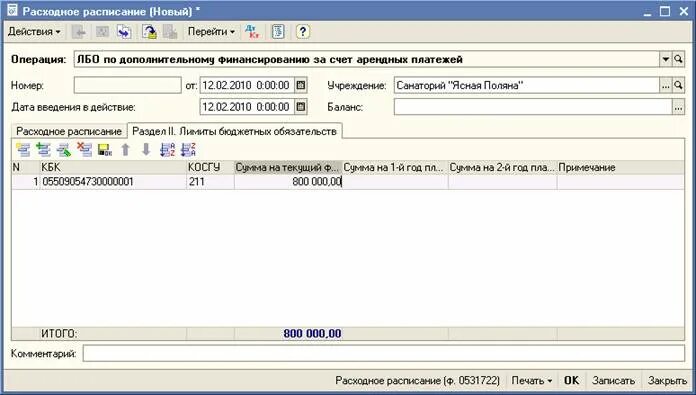
Task: Move row up with gray arrow
Action: pyautogui.click(x=126, y=150)
